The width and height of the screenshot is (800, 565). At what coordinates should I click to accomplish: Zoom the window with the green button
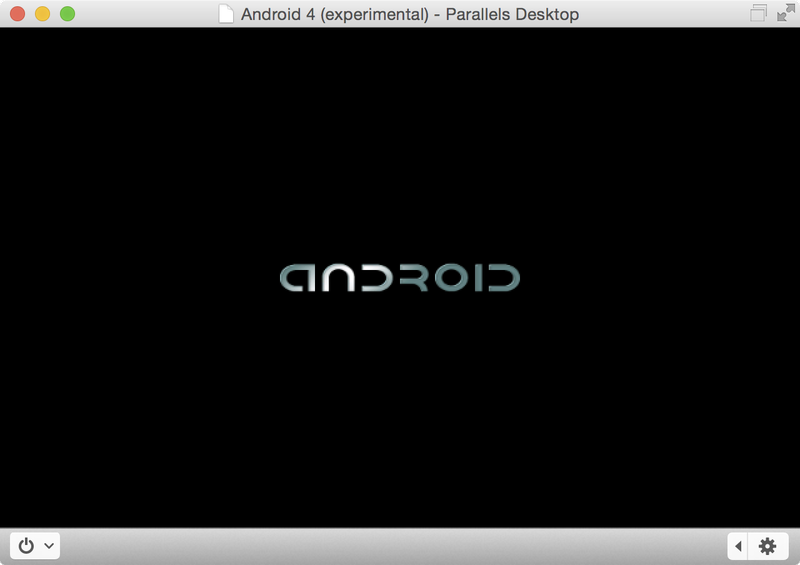(67, 14)
